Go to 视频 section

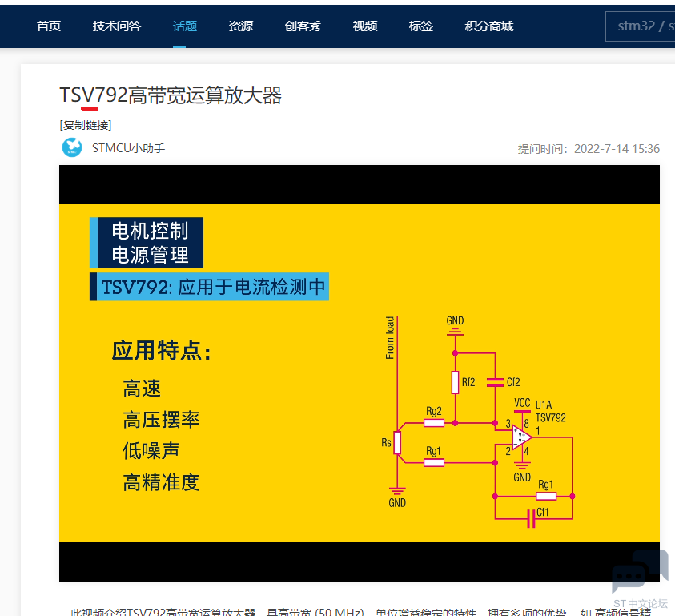tap(365, 26)
